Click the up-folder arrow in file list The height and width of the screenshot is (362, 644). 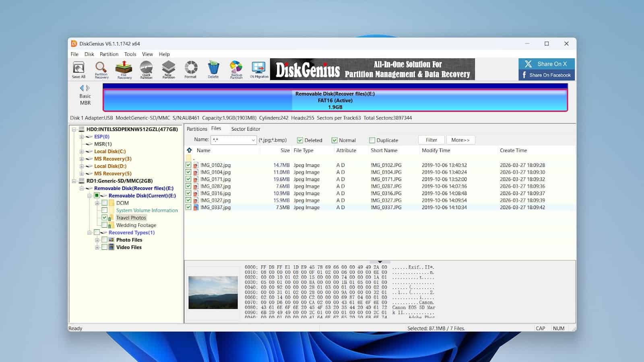[x=189, y=150]
